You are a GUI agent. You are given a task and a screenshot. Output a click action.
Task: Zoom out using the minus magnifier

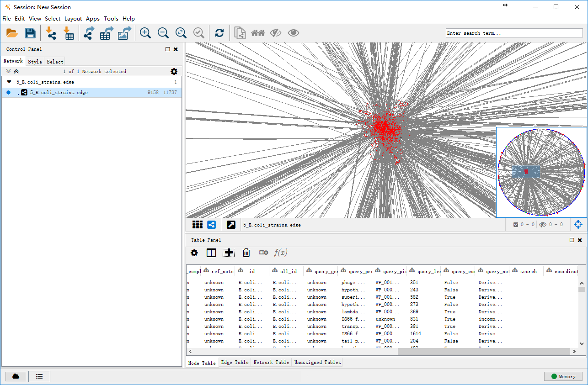[x=163, y=33]
